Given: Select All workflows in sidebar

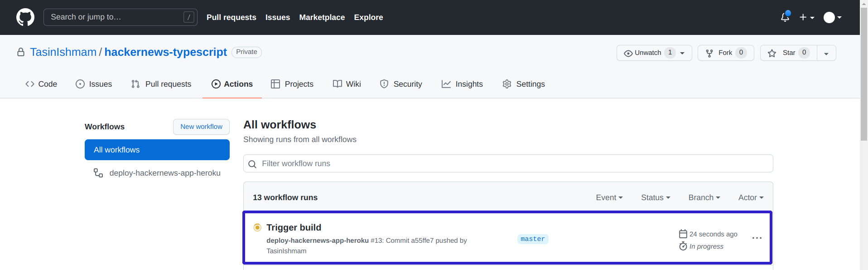Looking at the screenshot, I should pos(157,150).
